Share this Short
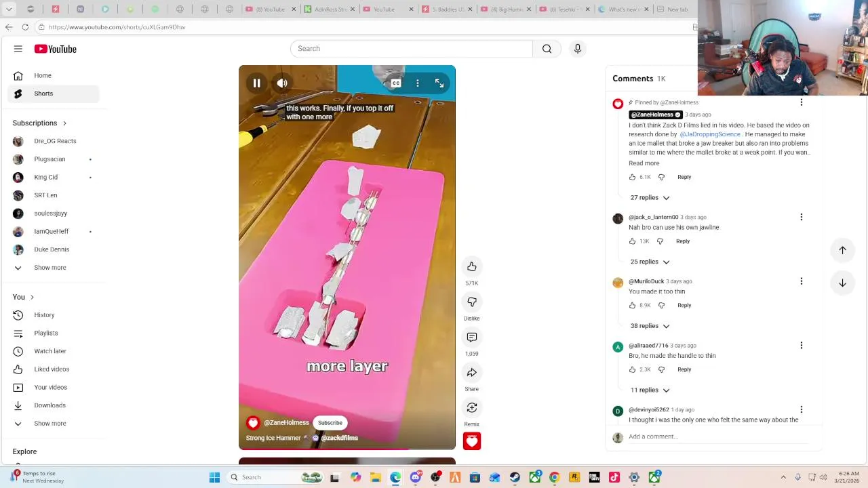The height and width of the screenshot is (488, 868). (x=472, y=373)
